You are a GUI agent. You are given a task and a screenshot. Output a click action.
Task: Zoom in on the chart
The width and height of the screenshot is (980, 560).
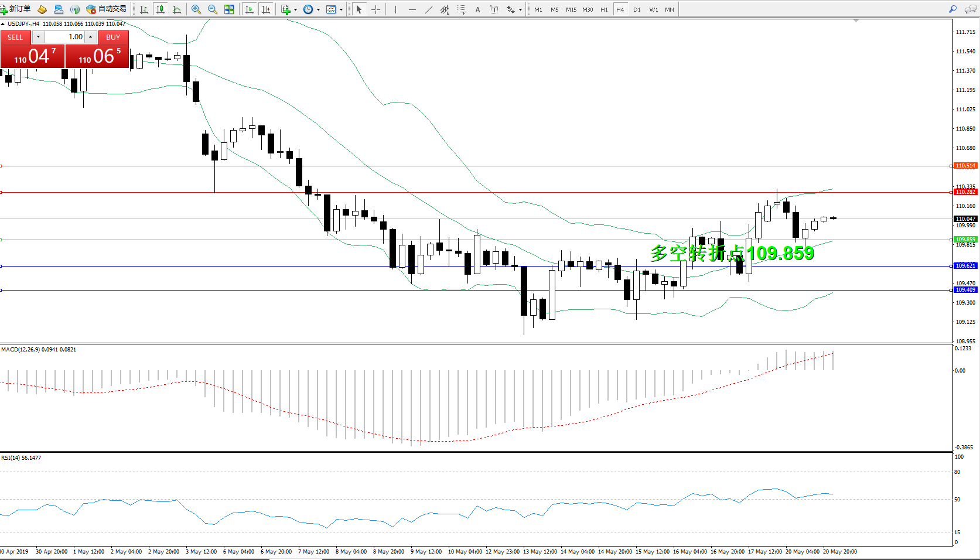point(196,9)
